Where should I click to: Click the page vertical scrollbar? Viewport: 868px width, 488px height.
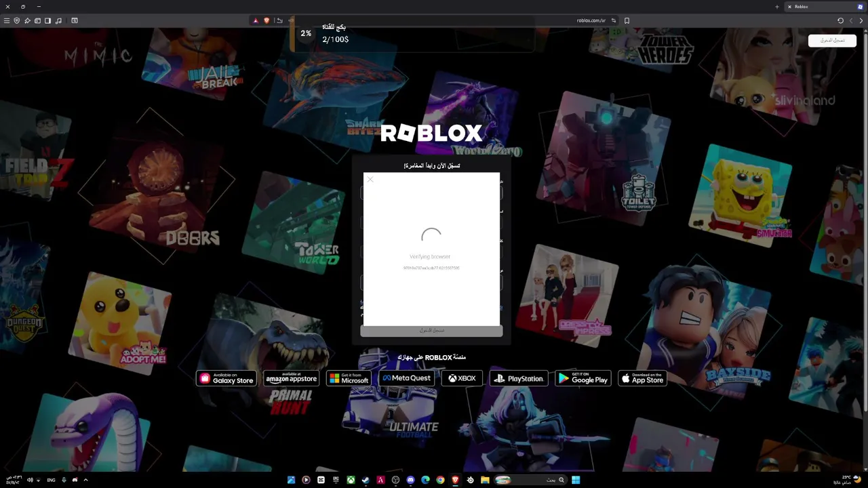[x=865, y=251]
